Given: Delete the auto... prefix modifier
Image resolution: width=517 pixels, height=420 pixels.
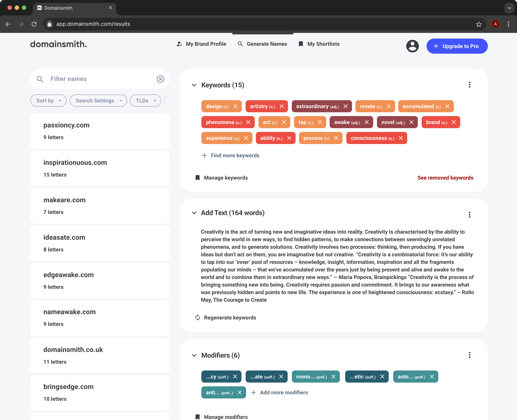Looking at the screenshot, I should click(x=432, y=377).
